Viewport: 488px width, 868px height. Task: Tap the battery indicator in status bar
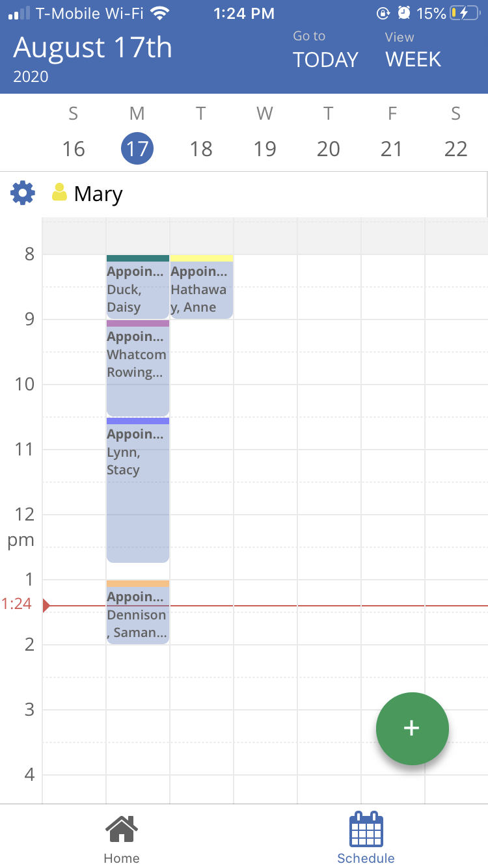coord(467,13)
